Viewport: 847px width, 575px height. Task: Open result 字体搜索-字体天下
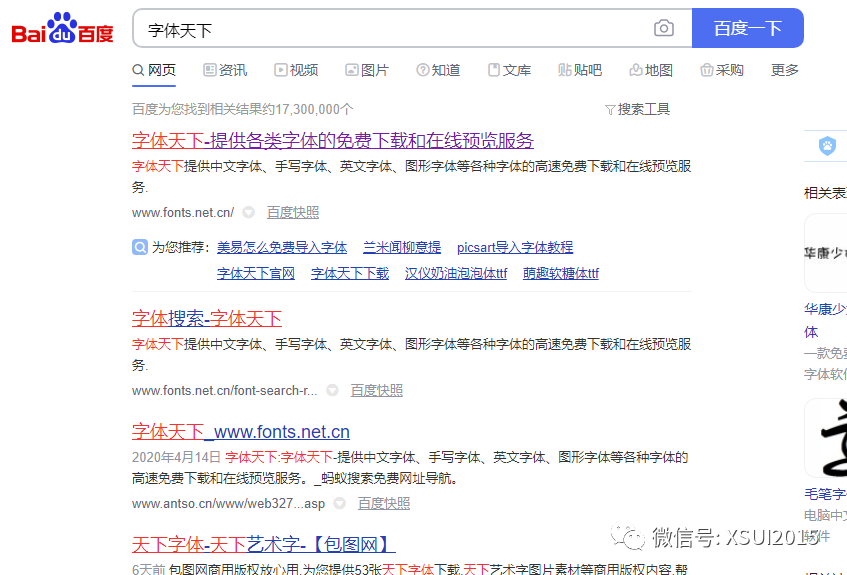(x=207, y=318)
